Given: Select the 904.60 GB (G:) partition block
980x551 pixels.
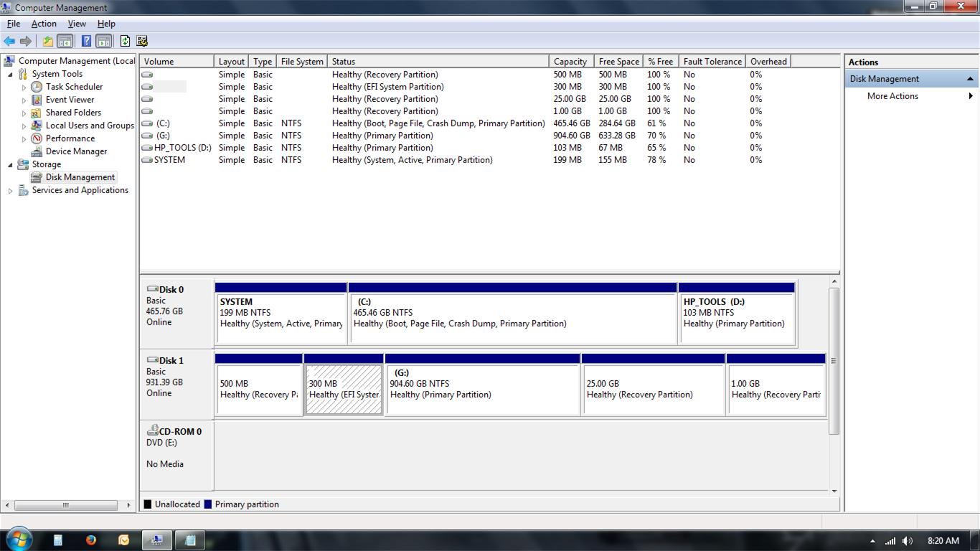Looking at the screenshot, I should point(482,389).
